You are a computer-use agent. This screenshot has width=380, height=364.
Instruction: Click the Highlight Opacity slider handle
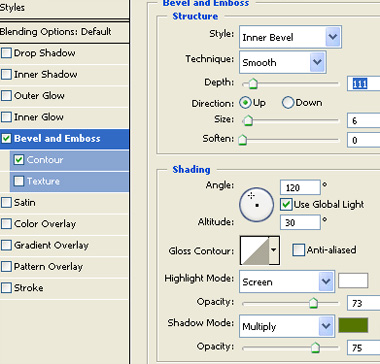click(x=313, y=303)
